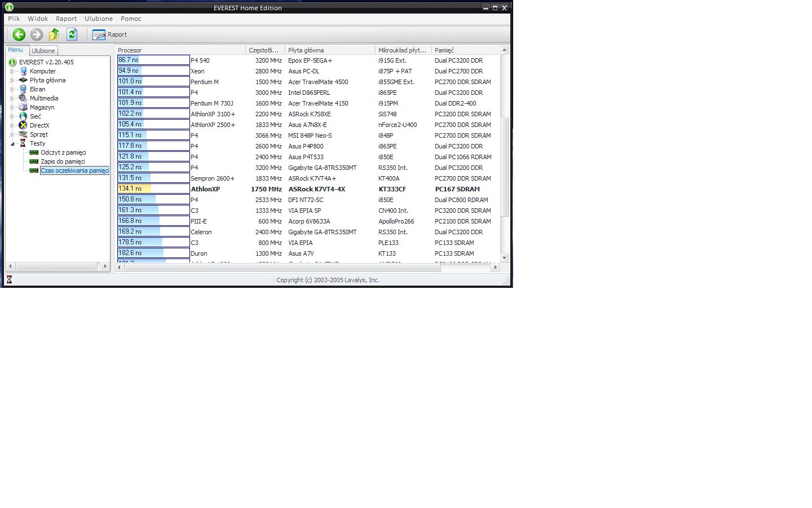This screenshot has width=812, height=508.
Task: Click the green Back arrow toolbar icon
Action: 19,34
